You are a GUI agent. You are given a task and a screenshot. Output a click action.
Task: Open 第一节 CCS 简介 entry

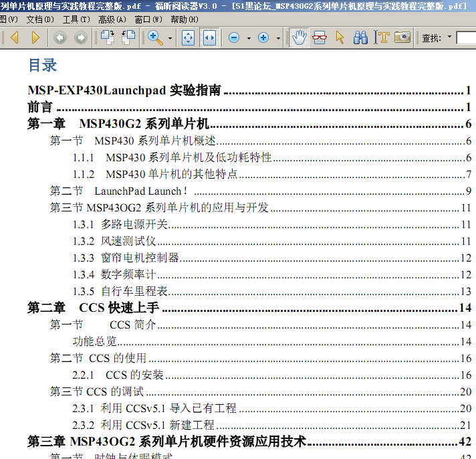(261, 325)
